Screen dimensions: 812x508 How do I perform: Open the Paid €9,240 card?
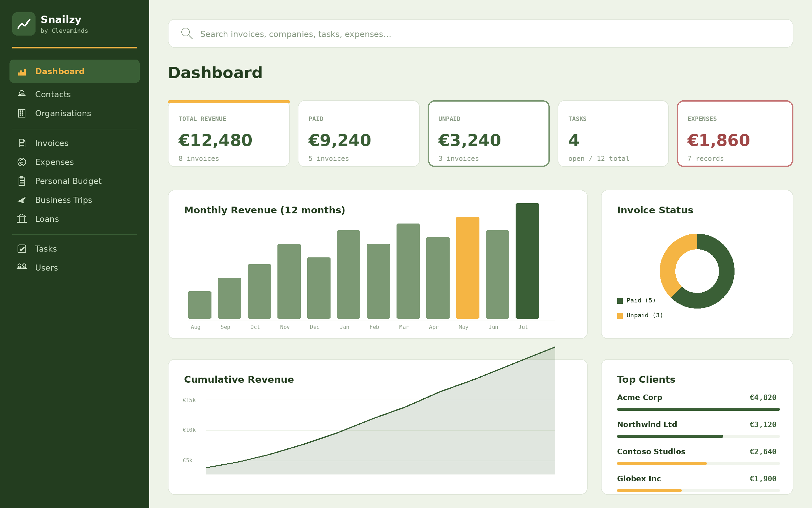tap(359, 133)
